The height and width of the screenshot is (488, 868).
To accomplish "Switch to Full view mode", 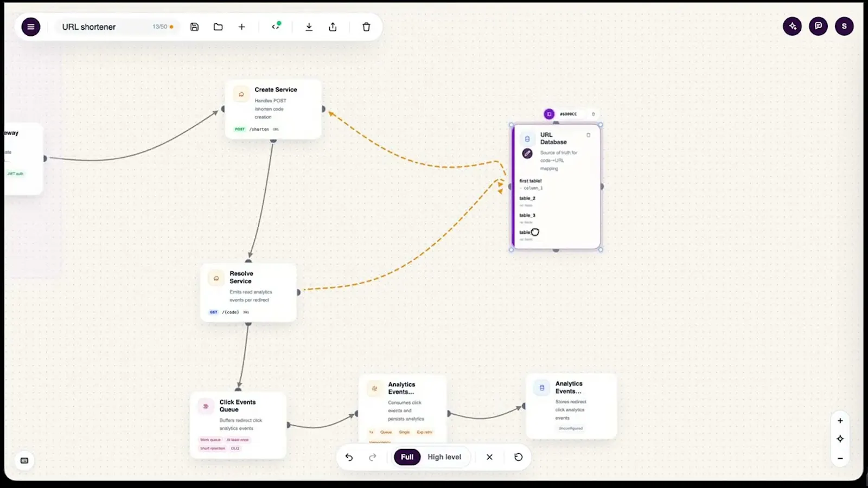I will [407, 457].
